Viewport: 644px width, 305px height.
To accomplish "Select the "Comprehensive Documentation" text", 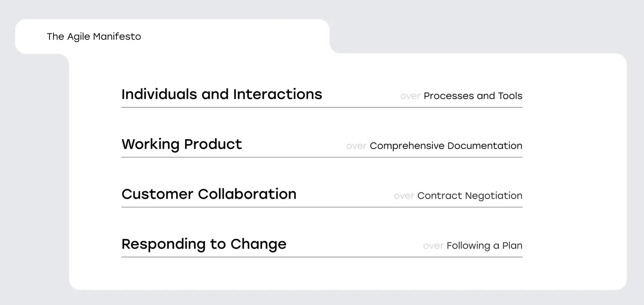I will pyautogui.click(x=446, y=146).
